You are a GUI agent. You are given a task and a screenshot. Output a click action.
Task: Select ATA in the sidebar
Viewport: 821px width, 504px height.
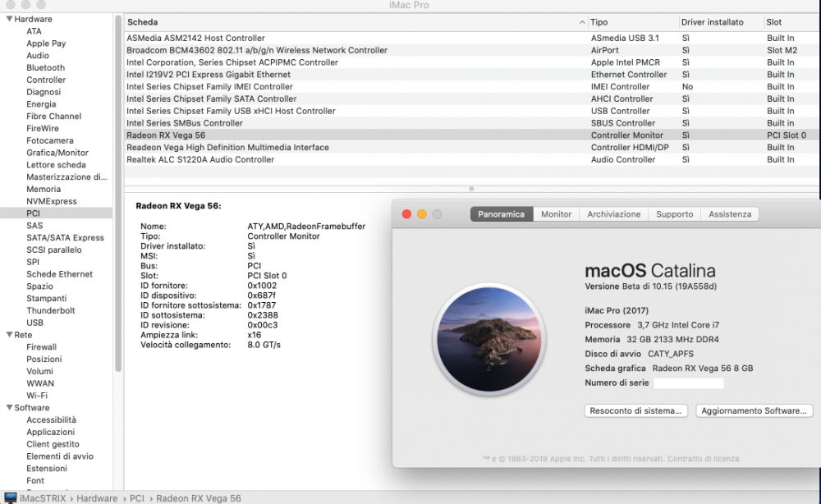[34, 31]
